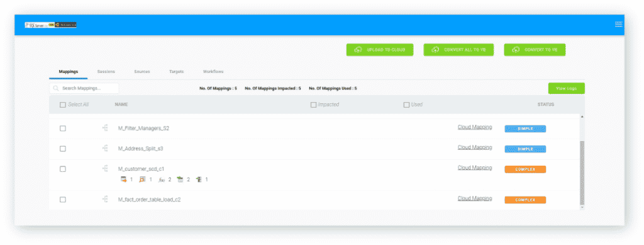Open Cloud Mapping link for M_fact_order_table_load_c2
This screenshot has height=245, width=644.
pyautogui.click(x=475, y=198)
